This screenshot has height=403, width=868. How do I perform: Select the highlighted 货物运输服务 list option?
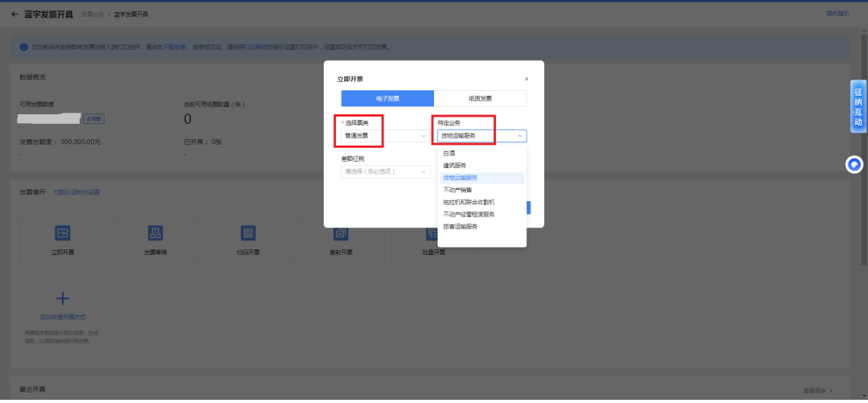pyautogui.click(x=481, y=178)
